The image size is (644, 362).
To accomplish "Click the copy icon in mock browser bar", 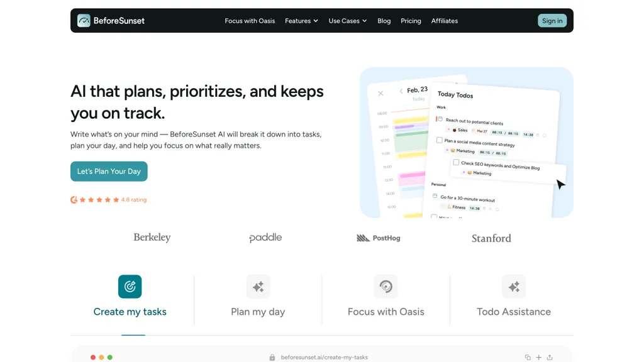I will click(528, 357).
